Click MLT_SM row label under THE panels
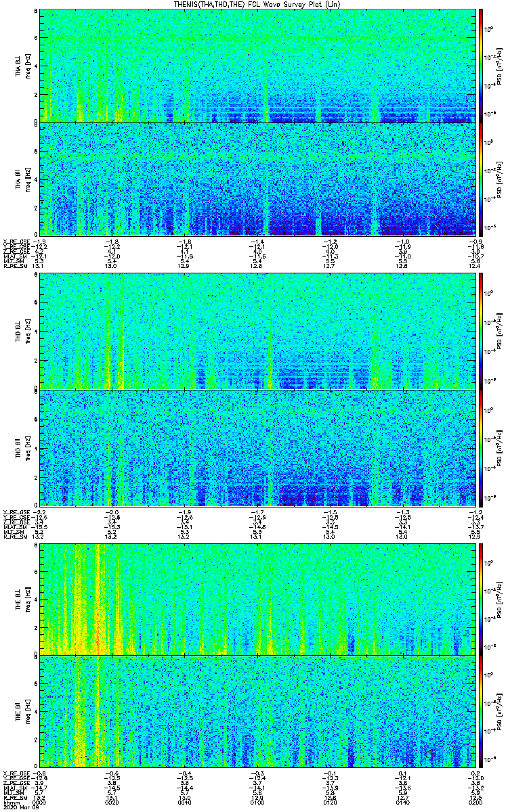The image size is (508, 812). [x=15, y=792]
